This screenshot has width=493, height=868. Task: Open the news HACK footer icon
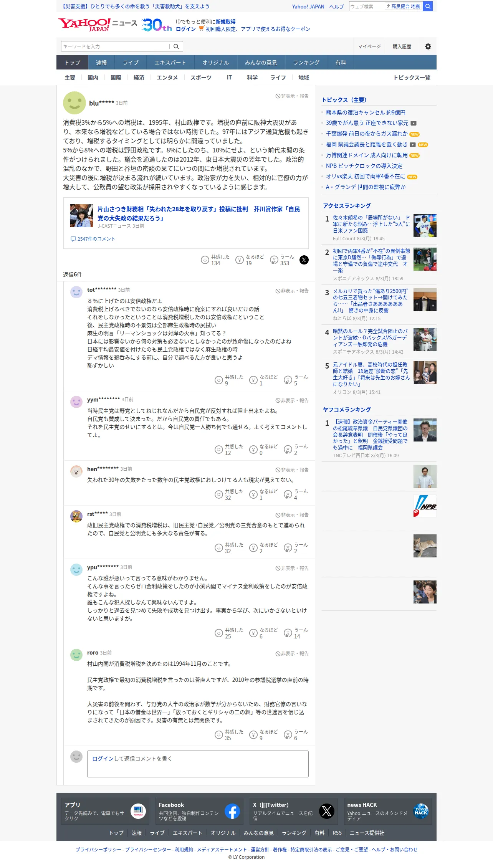421,811
